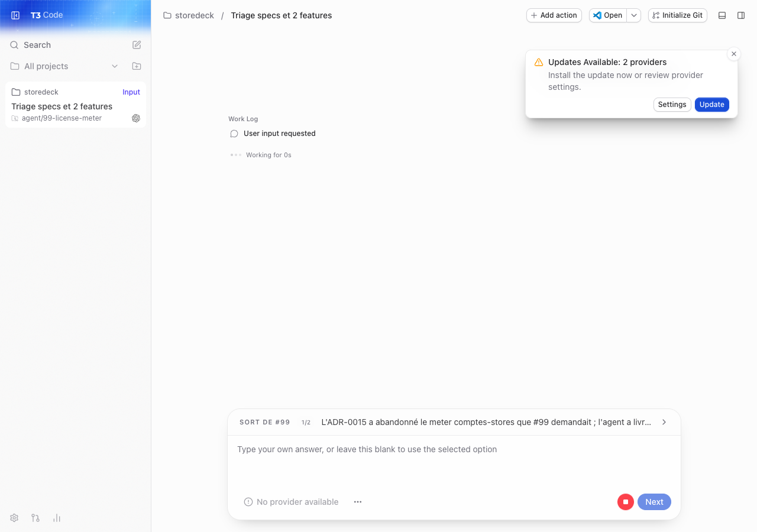Stop the agent with the red stop button

626,502
